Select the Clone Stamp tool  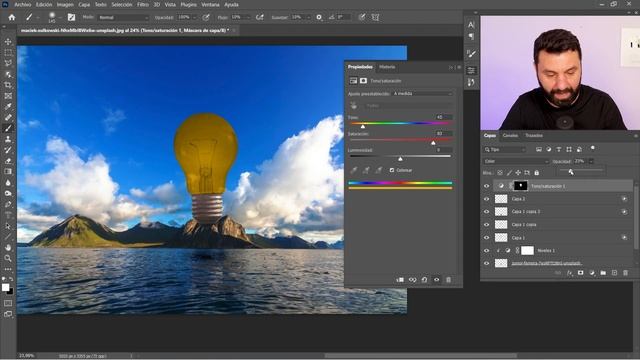8,139
